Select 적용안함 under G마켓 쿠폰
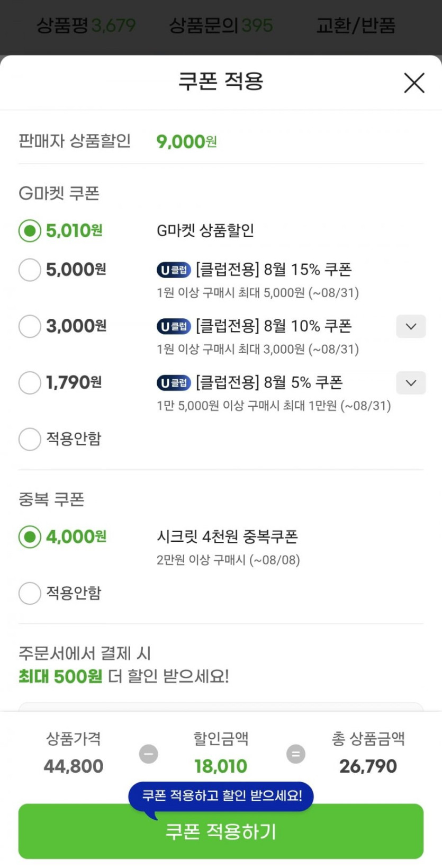The height and width of the screenshot is (868, 442). pyautogui.click(x=30, y=439)
